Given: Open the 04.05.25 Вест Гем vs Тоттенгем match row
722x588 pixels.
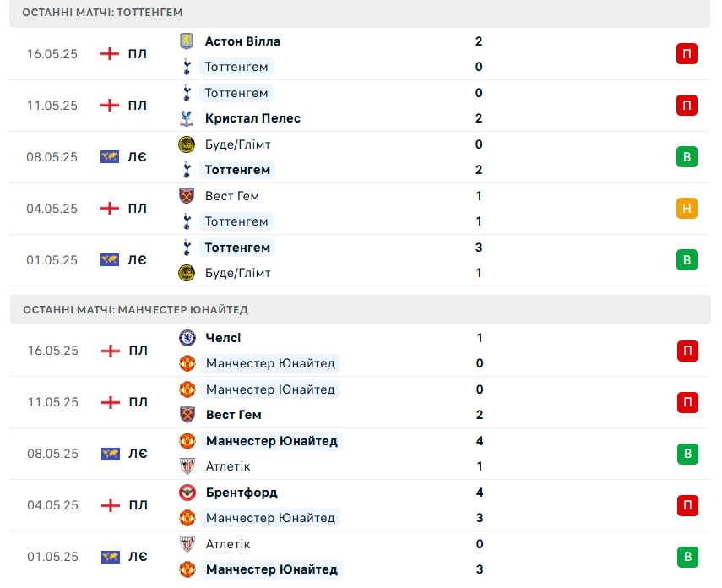Looking at the screenshot, I should 360,209.
